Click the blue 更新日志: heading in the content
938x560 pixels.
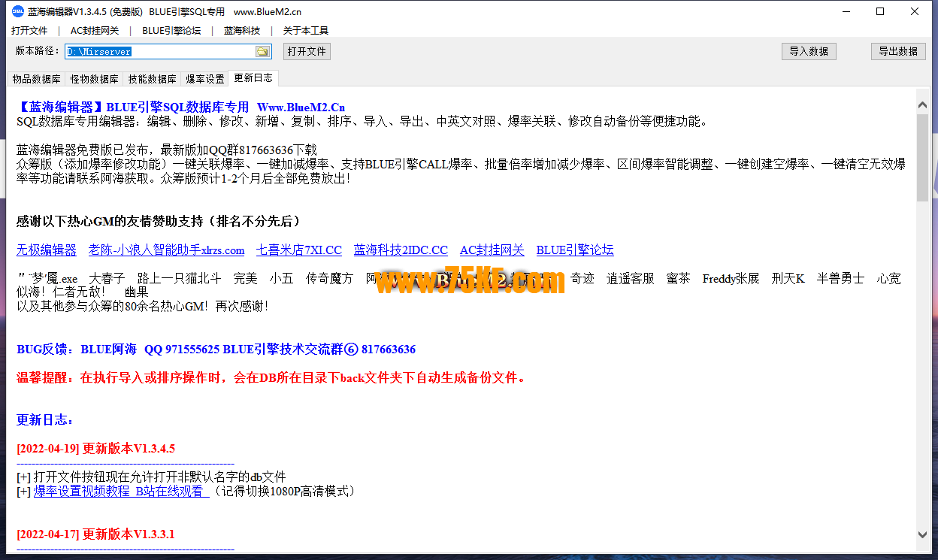[45, 420]
